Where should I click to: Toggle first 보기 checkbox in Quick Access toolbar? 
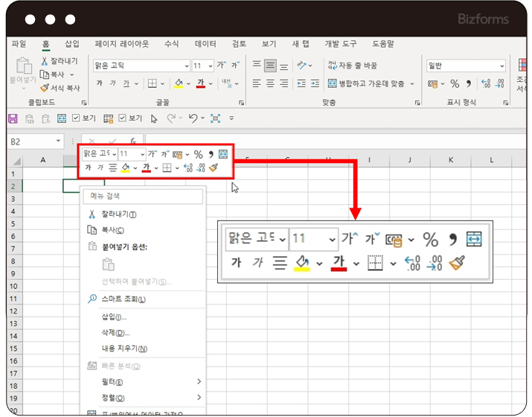tap(76, 118)
